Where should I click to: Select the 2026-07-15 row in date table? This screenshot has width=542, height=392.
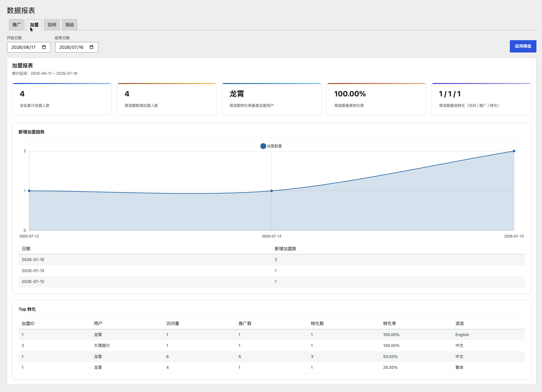[x=271, y=260]
